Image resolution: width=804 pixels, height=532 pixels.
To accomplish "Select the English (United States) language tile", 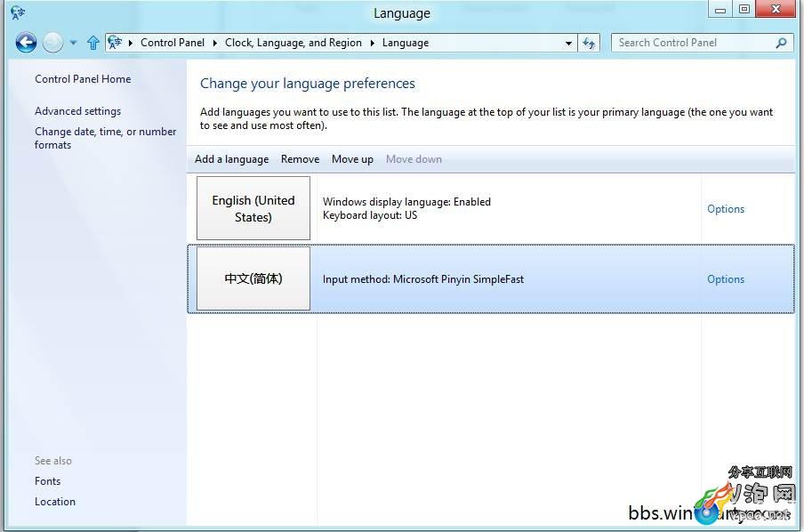I will pyautogui.click(x=253, y=208).
